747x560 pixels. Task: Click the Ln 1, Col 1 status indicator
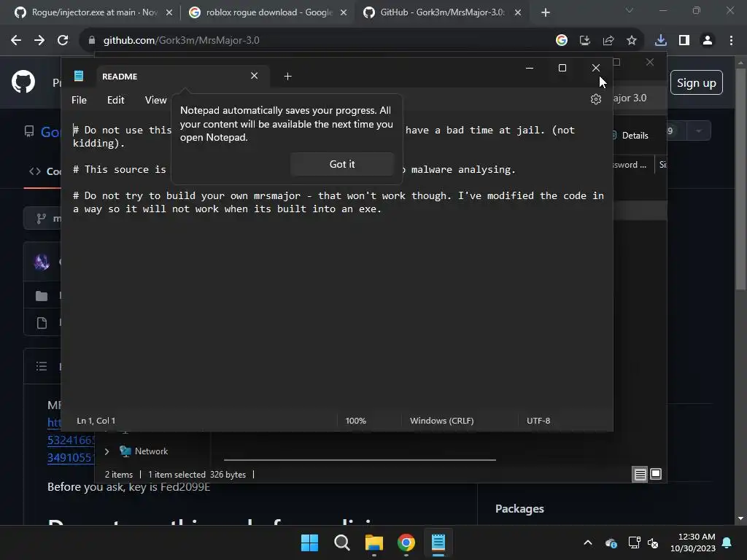pos(96,421)
